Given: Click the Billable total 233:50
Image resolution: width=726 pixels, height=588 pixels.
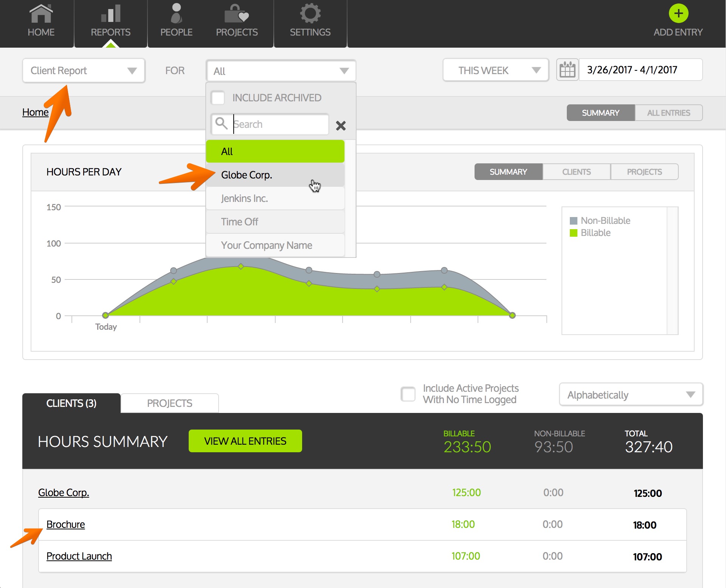Looking at the screenshot, I should pos(467,447).
